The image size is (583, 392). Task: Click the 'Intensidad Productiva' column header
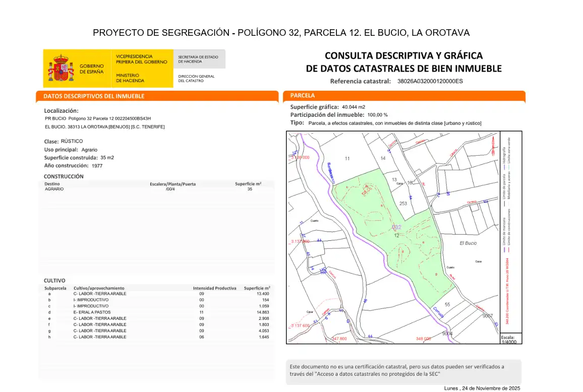tap(214, 288)
